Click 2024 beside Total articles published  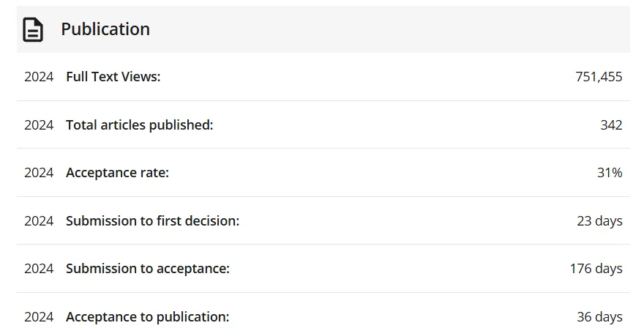pyautogui.click(x=39, y=125)
